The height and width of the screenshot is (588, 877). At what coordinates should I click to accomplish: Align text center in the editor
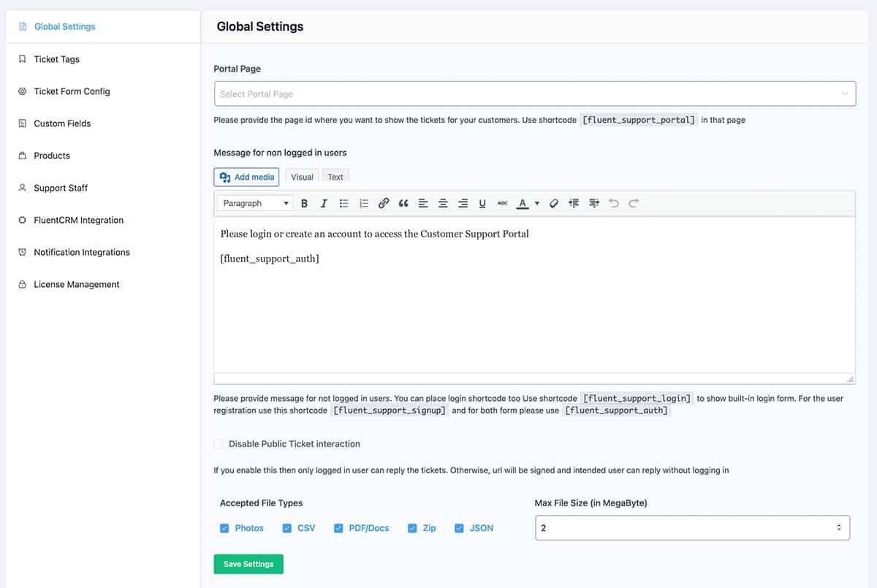click(x=443, y=204)
